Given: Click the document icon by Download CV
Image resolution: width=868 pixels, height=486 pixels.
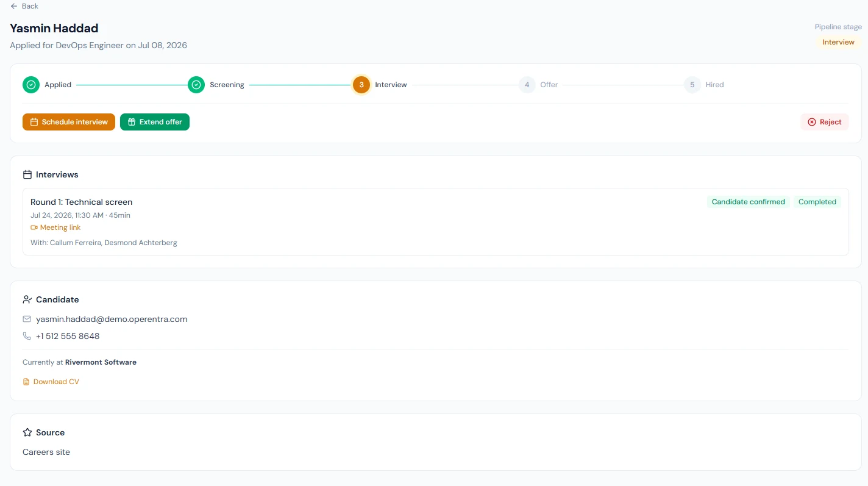Looking at the screenshot, I should pos(26,382).
